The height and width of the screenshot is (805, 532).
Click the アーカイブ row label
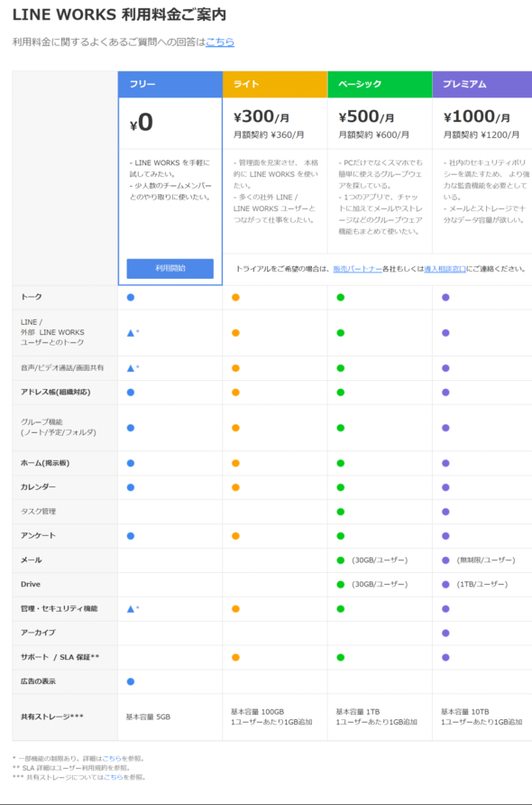click(38, 633)
